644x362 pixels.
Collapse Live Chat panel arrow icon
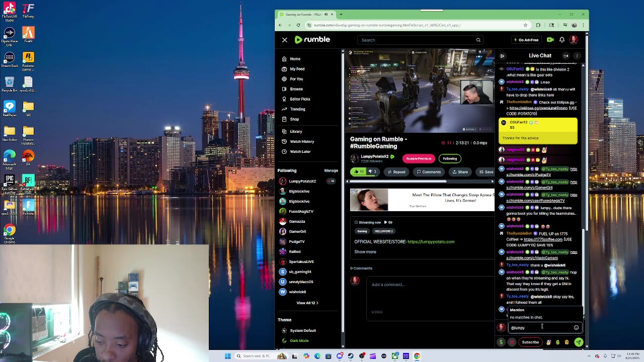(x=502, y=56)
